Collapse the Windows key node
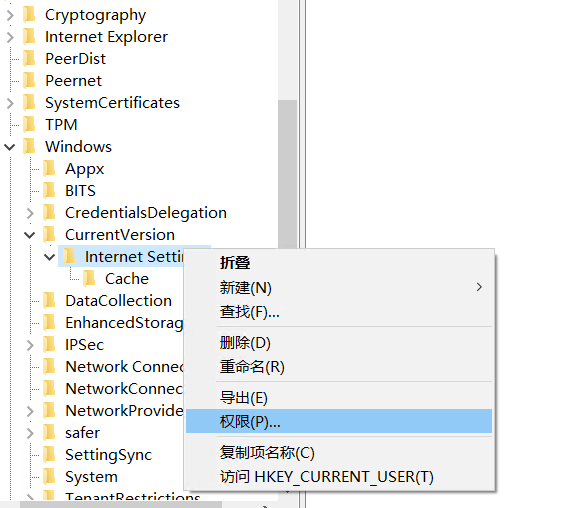This screenshot has width=563, height=508. (x=10, y=147)
